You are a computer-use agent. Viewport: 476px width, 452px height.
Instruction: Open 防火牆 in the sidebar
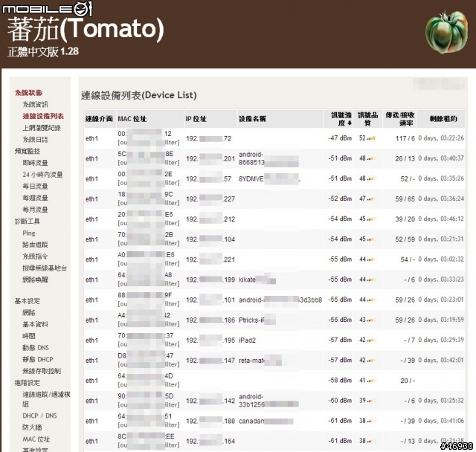pyautogui.click(x=32, y=427)
